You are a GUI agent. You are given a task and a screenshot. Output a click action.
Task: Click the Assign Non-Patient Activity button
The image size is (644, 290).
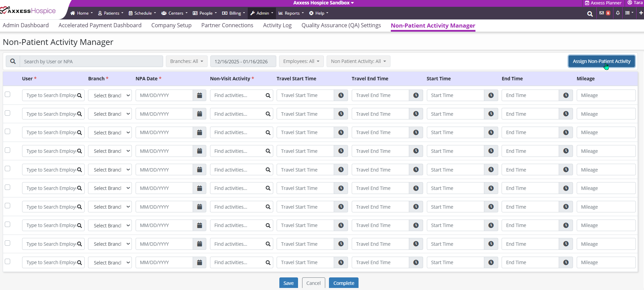pos(601,61)
